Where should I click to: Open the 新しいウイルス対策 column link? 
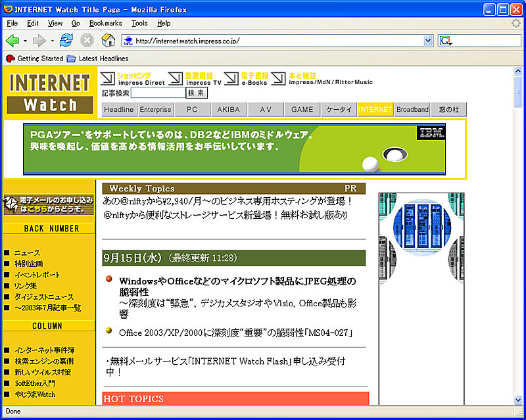click(43, 372)
